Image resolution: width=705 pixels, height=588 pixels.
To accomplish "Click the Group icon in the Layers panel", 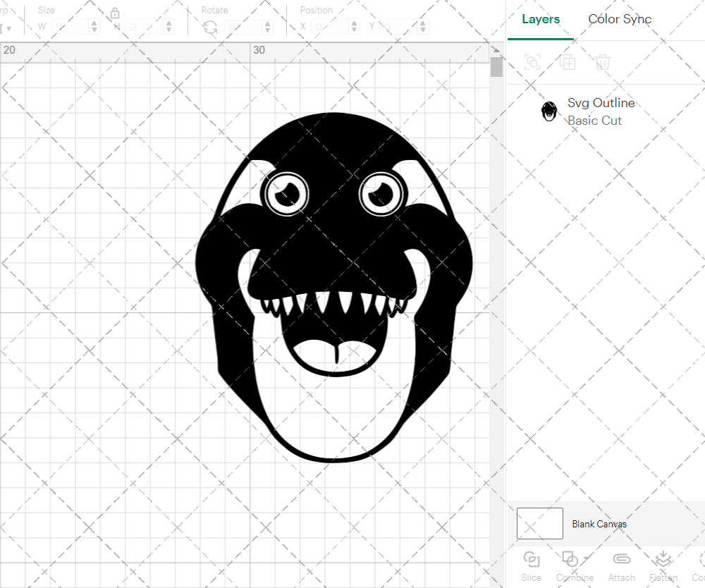I will [x=532, y=62].
